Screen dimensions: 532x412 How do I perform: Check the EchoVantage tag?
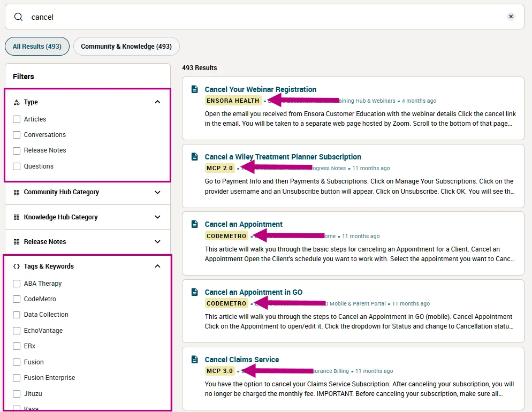tap(16, 331)
